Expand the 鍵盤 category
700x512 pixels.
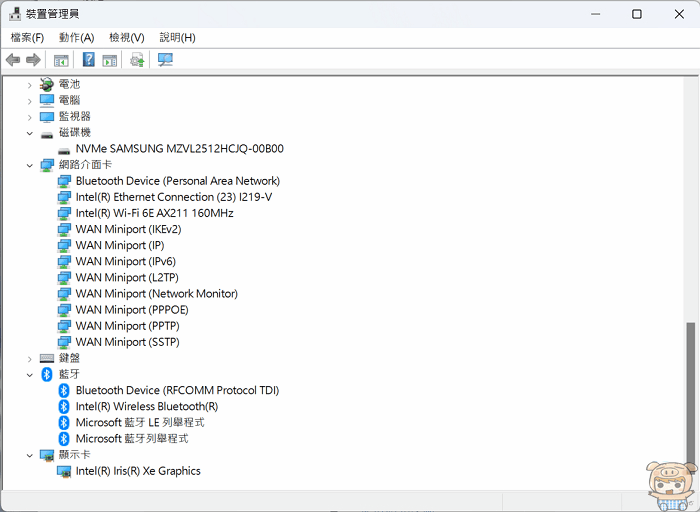point(30,359)
